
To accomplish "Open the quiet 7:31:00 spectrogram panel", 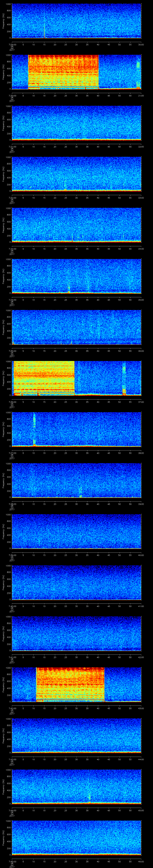I will (76, 123).
